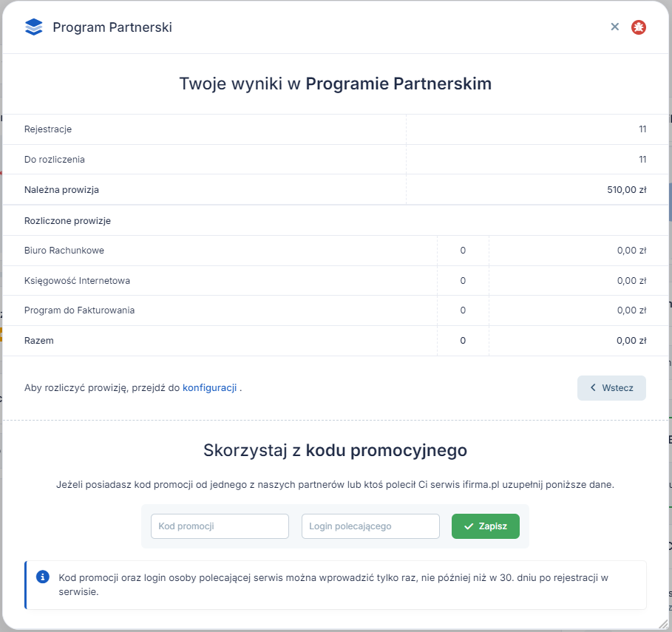Save the promo code with Zapisz
The image size is (672, 632).
486,526
